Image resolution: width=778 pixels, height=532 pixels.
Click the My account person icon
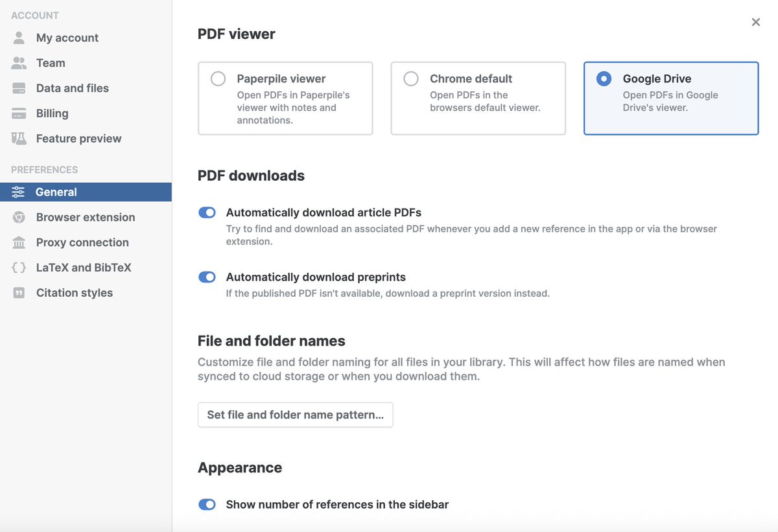pos(19,38)
